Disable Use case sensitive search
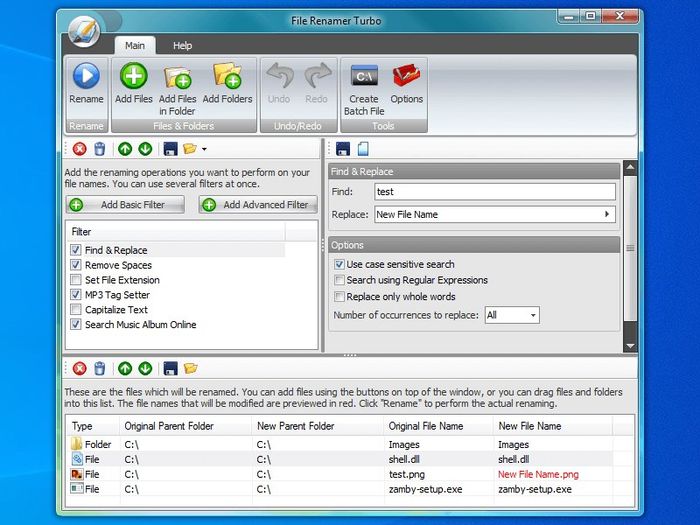Screen dimensions: 700x525 coord(339,264)
